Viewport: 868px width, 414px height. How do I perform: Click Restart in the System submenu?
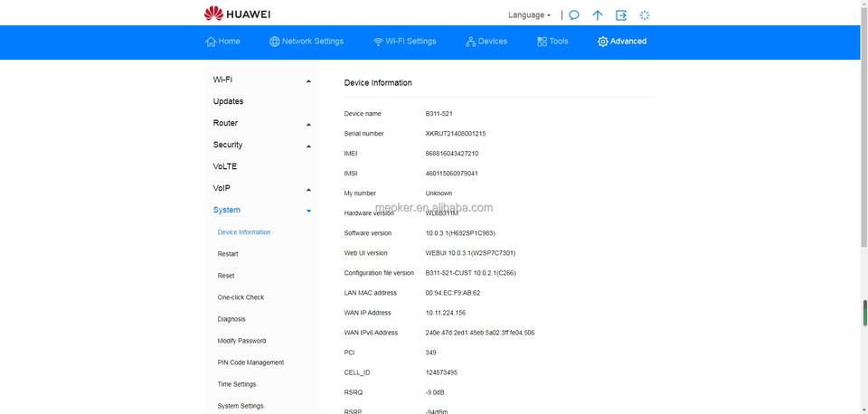(228, 254)
